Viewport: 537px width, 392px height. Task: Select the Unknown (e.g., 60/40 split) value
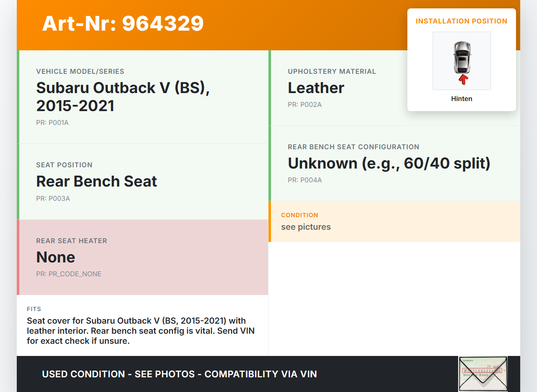coord(389,163)
